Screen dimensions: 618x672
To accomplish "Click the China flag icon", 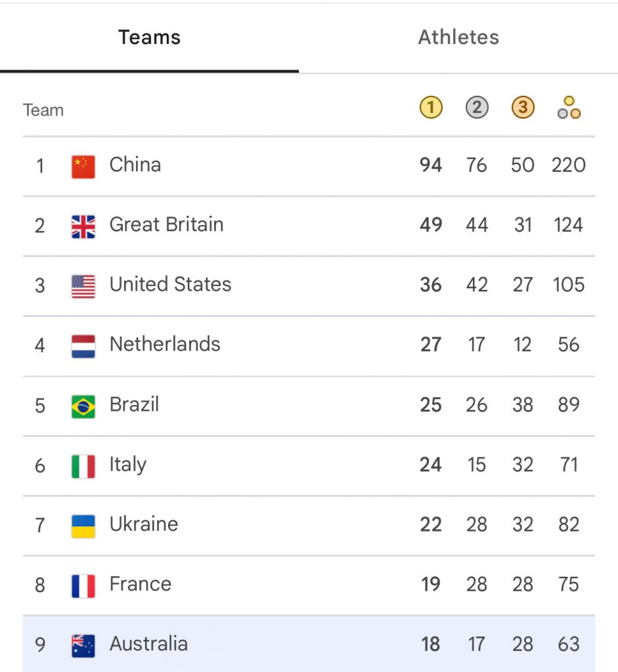I will 83,166.
